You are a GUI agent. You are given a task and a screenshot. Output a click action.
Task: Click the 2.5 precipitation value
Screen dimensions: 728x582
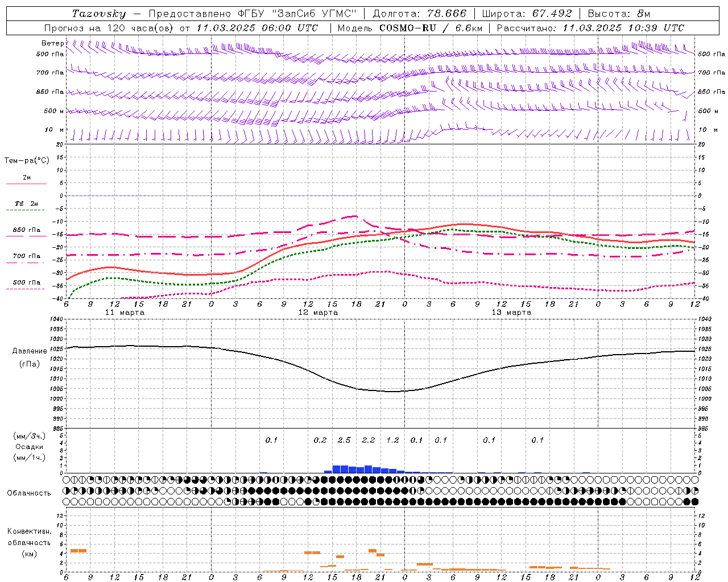point(344,440)
